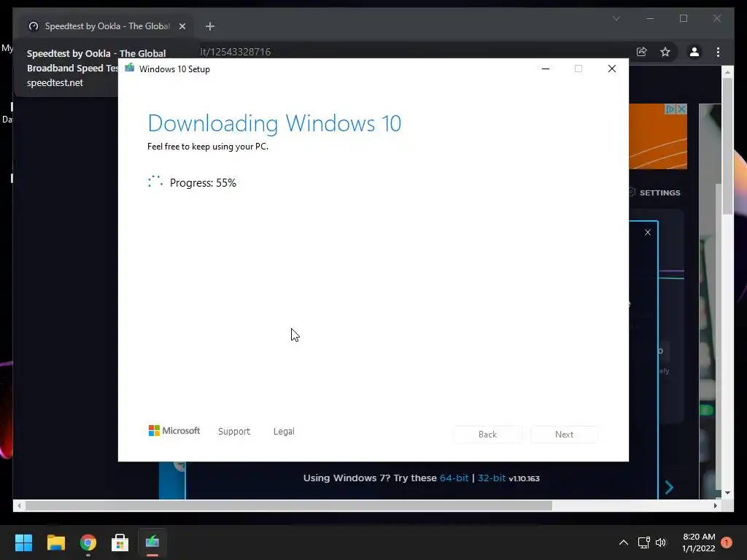The image size is (747, 560).
Task: Click the spinning progress indicator dots
Action: [155, 182]
